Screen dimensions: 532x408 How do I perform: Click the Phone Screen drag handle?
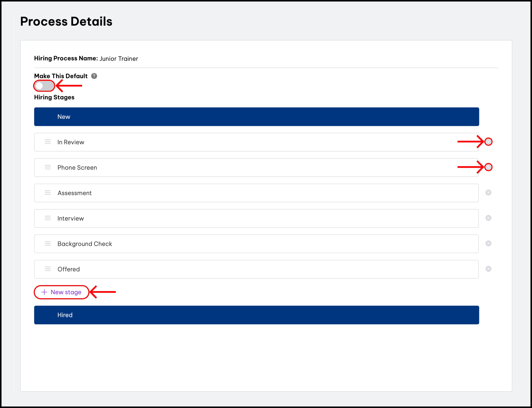[x=48, y=167]
